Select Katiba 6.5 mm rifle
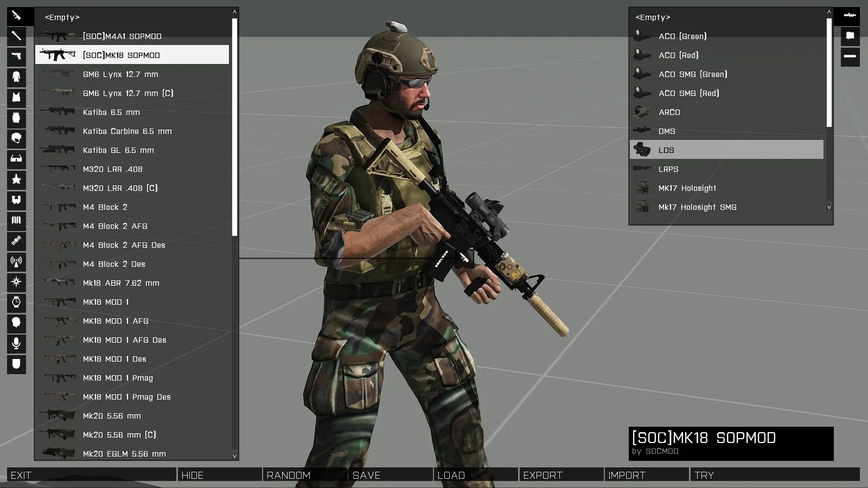 click(132, 112)
